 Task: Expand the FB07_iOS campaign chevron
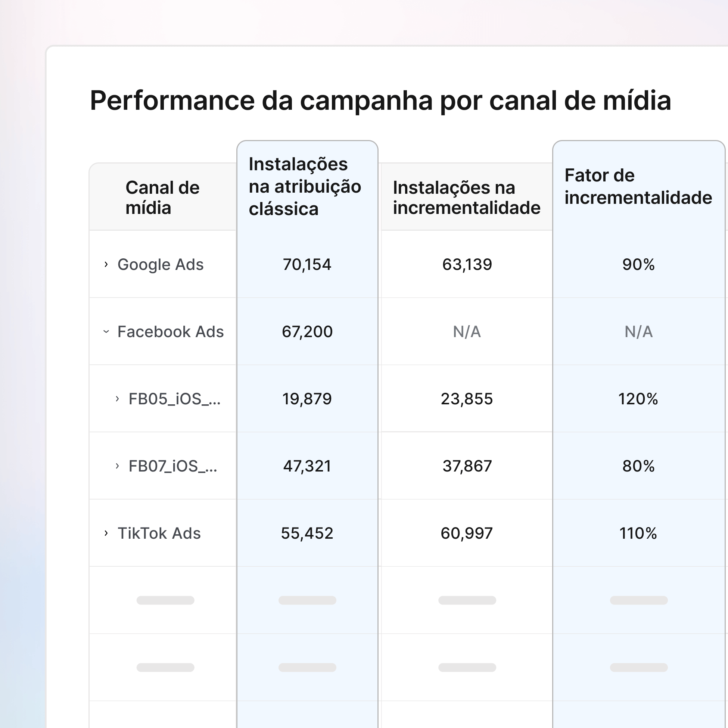click(x=117, y=466)
